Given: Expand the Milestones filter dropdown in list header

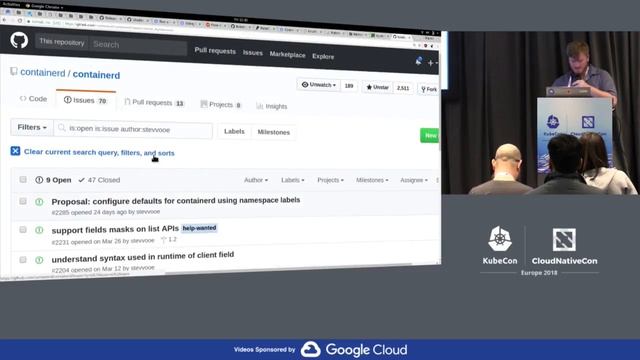Looking at the screenshot, I should coord(372,180).
